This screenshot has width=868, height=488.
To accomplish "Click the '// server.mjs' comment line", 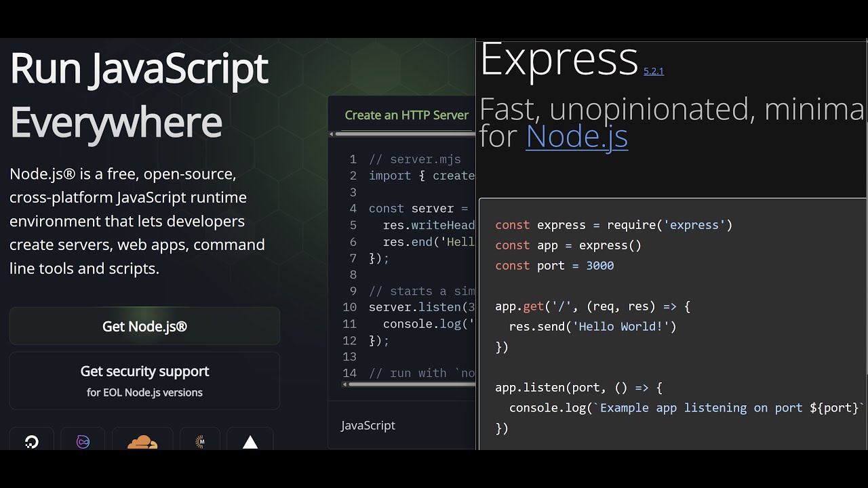I will click(x=415, y=160).
